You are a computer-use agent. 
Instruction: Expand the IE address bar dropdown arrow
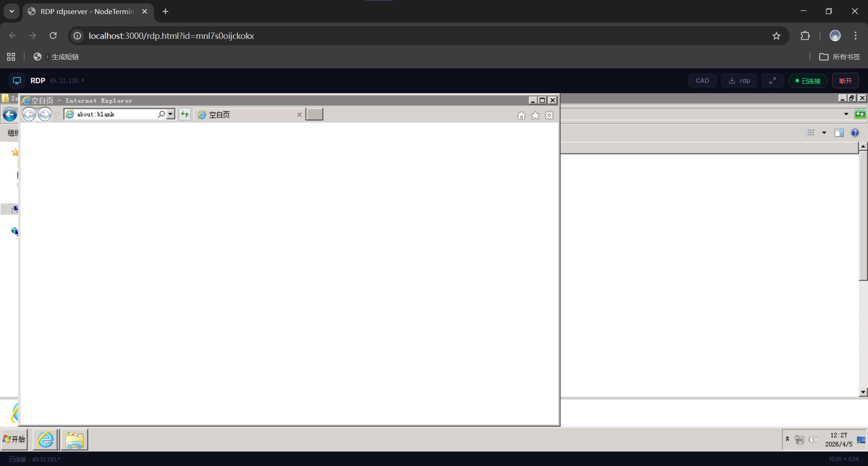pos(170,114)
